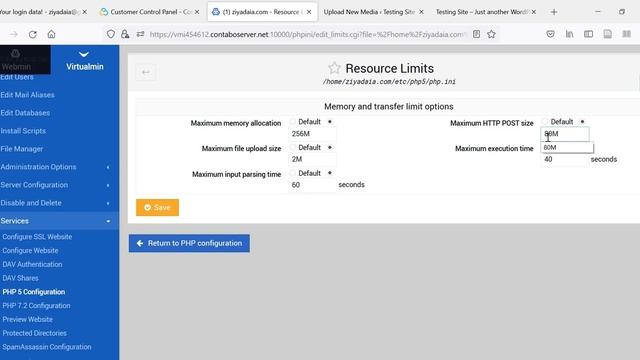This screenshot has width=640, height=360.
Task: Edit the Maximum file upload size 2M field
Action: 312,159
